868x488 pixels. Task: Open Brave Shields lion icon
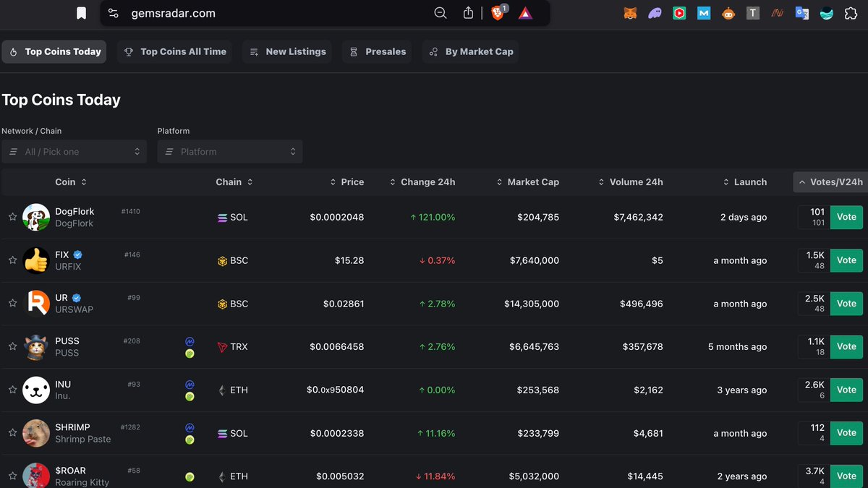498,13
